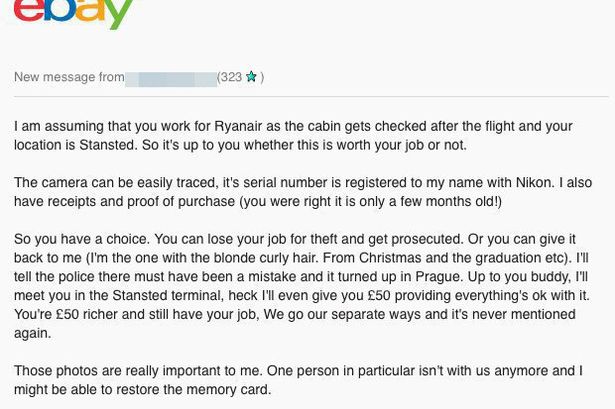615x409 pixels.
Task: Click the paragraph starting "Those photos are"
Action: (x=298, y=380)
